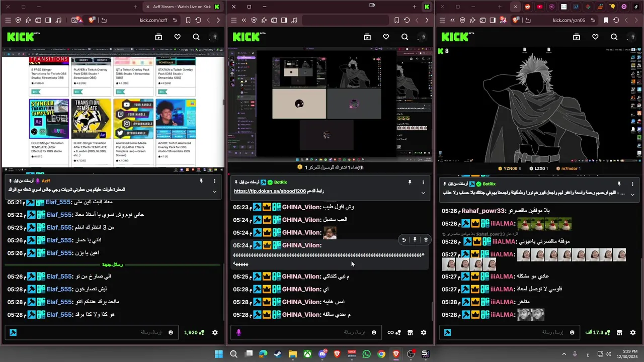The width and height of the screenshot is (644, 362).
Task: Open the emoji picker in the middle chat input
Action: [x=374, y=332]
